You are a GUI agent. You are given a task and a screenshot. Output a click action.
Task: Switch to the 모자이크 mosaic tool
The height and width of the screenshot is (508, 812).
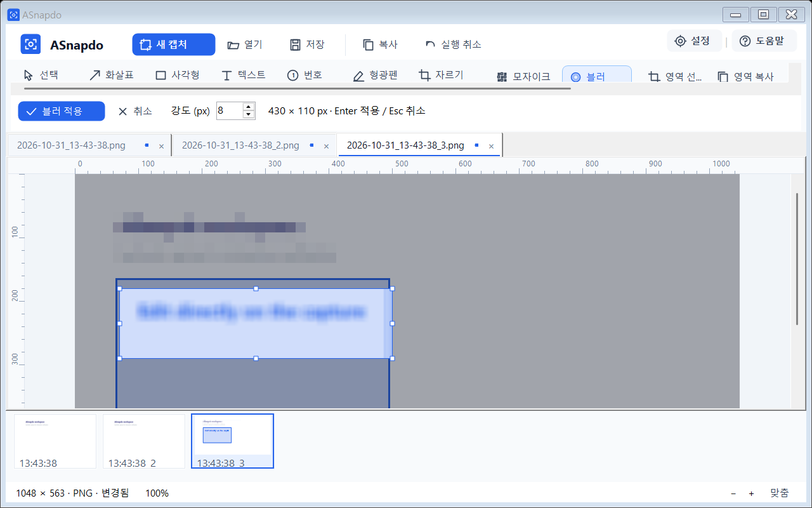[x=523, y=77]
